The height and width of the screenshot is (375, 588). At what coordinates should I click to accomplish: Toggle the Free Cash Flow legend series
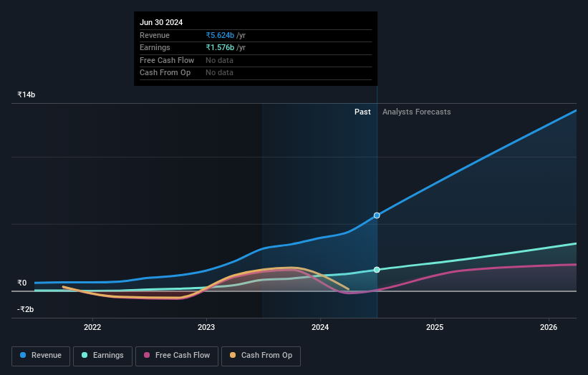click(x=177, y=356)
